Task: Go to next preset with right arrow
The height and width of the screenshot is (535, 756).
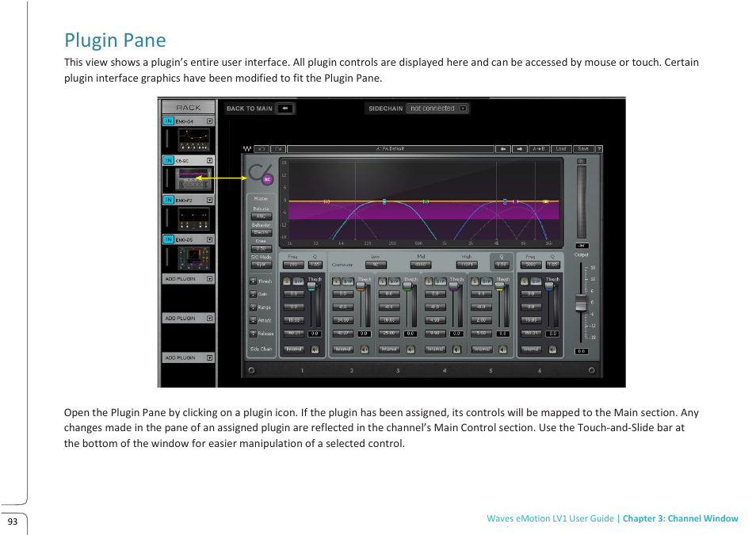Action: 520,149
